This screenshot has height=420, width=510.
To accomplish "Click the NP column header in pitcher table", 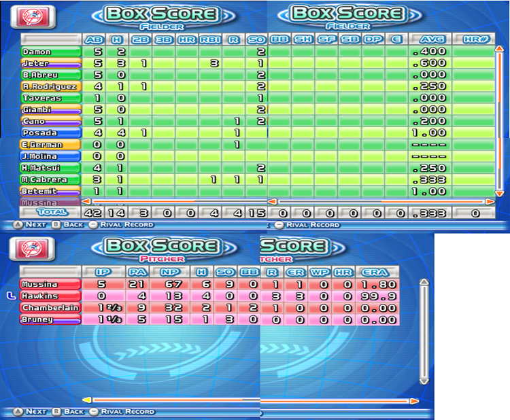I will point(171,272).
